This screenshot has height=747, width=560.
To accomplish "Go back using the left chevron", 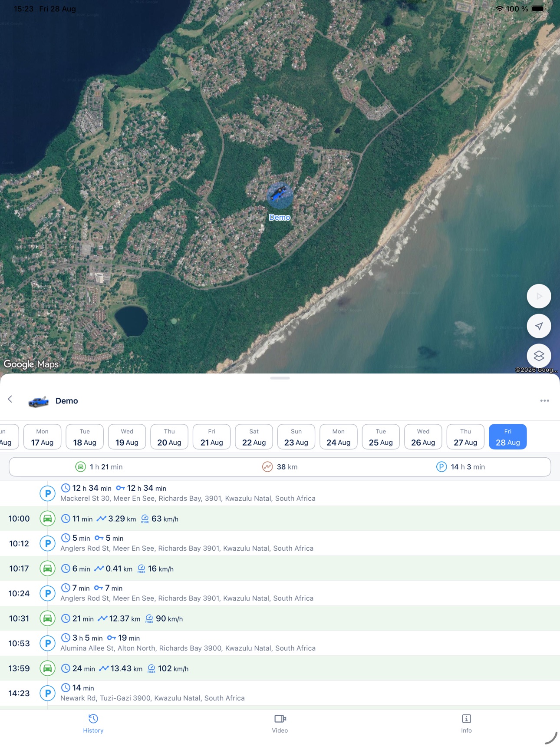I will [x=10, y=399].
